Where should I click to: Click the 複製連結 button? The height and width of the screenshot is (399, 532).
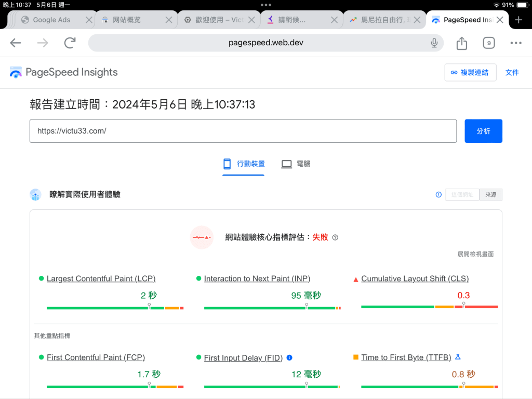(x=470, y=72)
